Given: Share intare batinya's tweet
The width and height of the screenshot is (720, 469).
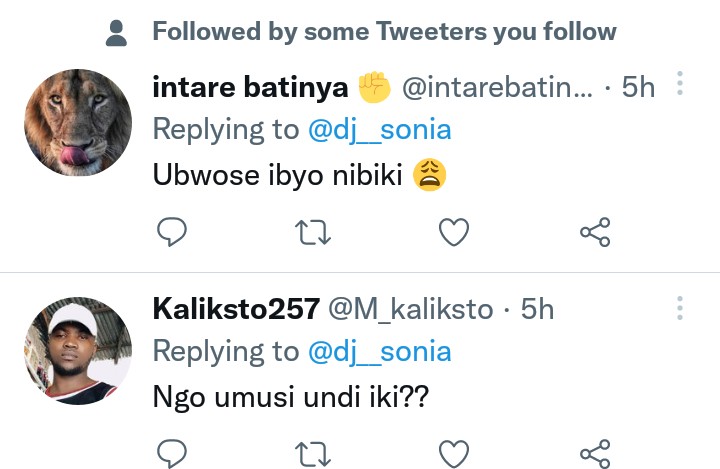Looking at the screenshot, I should [x=595, y=233].
